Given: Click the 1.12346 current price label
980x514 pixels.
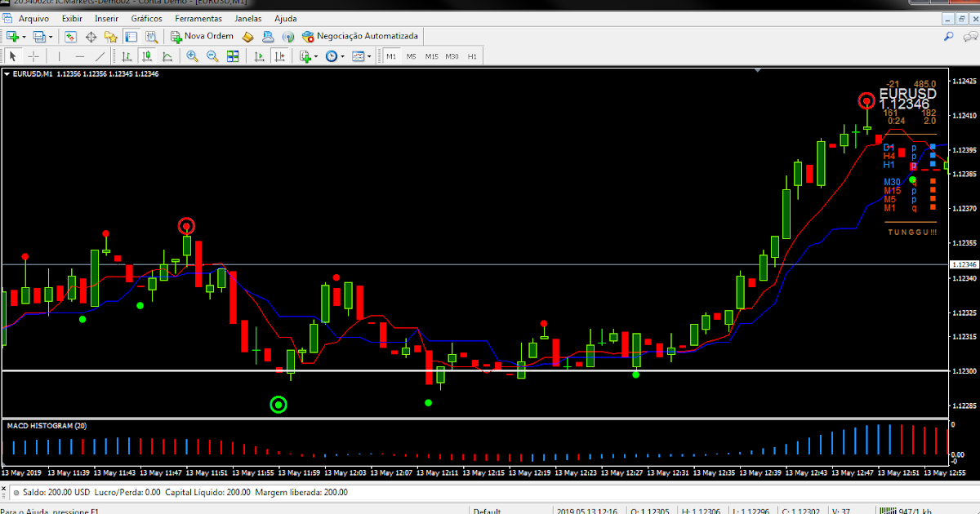Looking at the screenshot, I should tap(964, 265).
